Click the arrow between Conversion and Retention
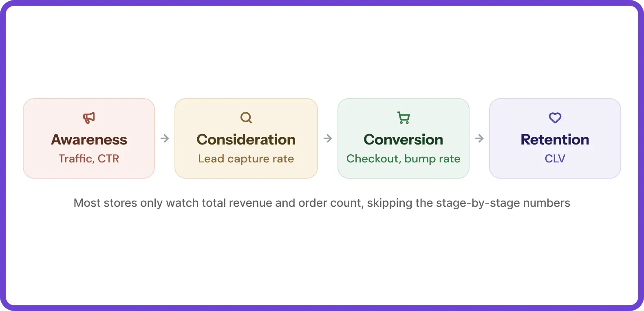The width and height of the screenshot is (644, 311). tap(479, 138)
